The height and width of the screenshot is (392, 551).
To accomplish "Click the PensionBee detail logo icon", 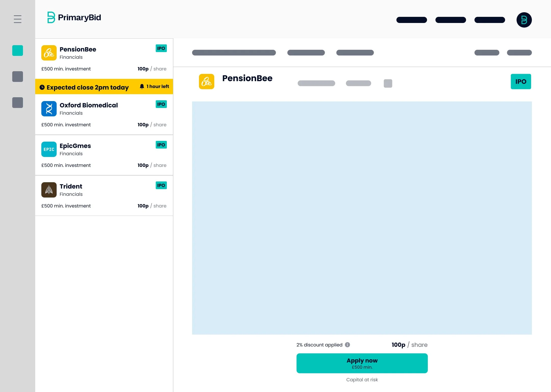I will [x=207, y=82].
